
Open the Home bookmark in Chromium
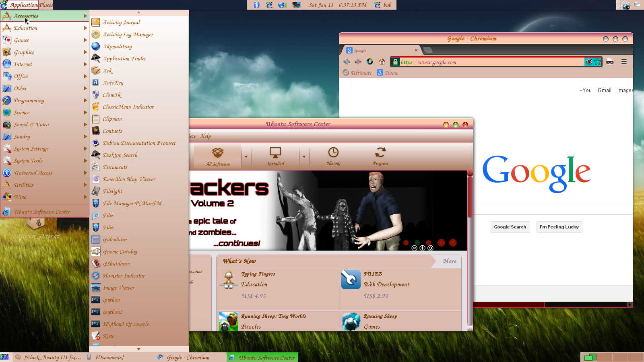387,73
